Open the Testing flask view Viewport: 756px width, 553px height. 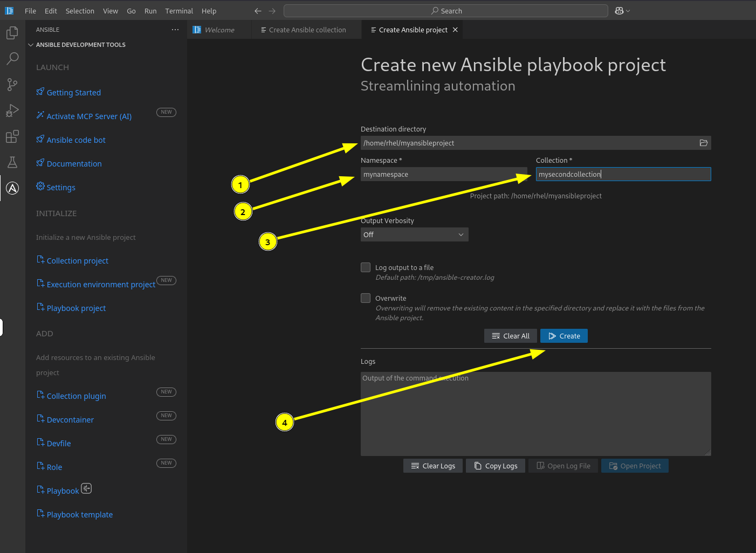coord(12,162)
